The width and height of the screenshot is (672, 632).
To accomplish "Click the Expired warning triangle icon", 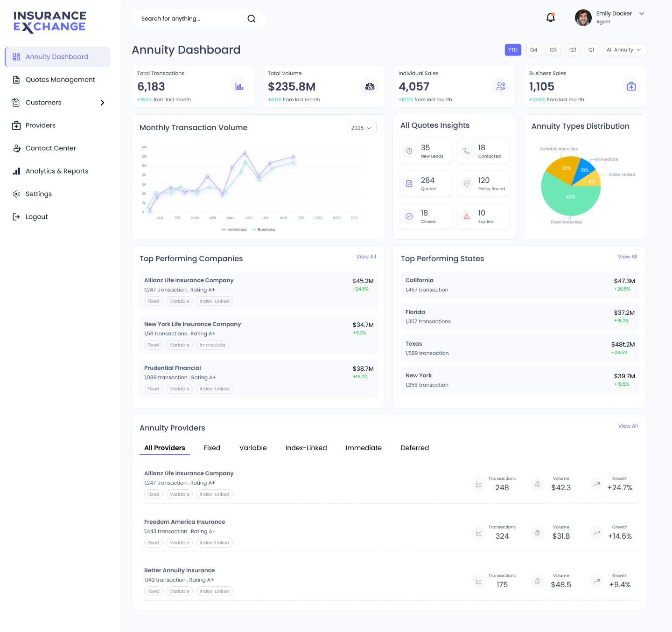I will (467, 216).
